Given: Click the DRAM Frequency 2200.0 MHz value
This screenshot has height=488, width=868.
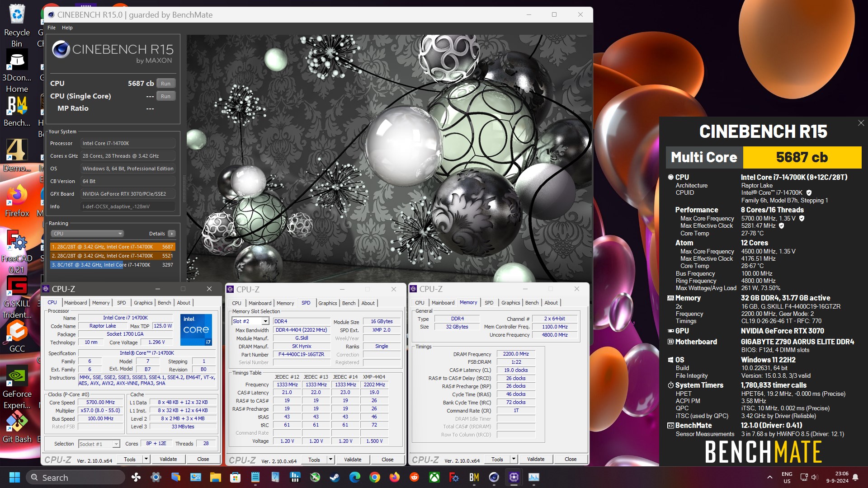Looking at the screenshot, I should 516,354.
